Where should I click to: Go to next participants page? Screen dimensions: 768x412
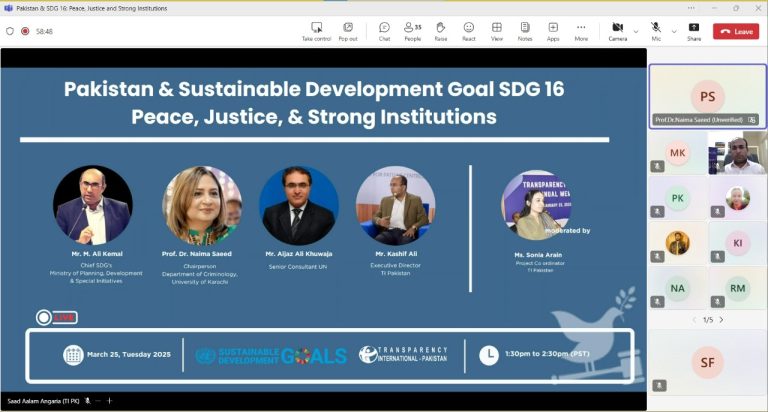[x=721, y=320]
